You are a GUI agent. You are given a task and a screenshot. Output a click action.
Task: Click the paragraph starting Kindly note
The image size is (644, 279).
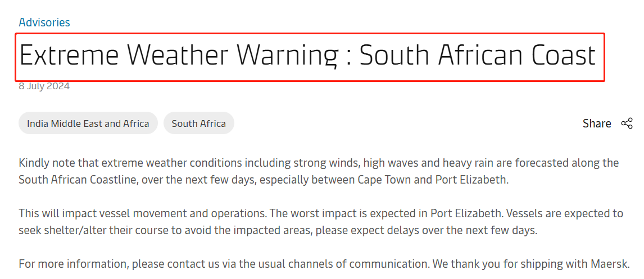[319, 172]
